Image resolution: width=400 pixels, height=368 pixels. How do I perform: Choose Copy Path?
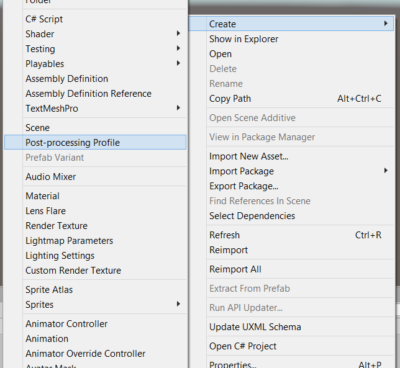291,99
